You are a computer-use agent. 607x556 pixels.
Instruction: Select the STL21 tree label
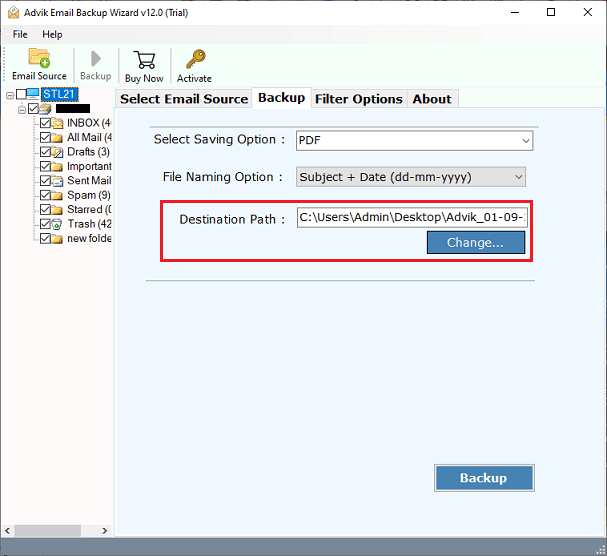59,94
